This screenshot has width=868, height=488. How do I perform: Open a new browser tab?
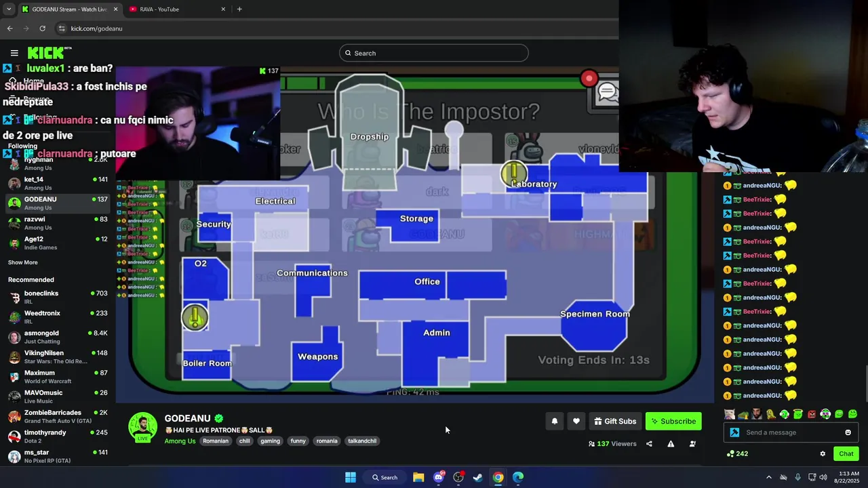click(x=239, y=9)
